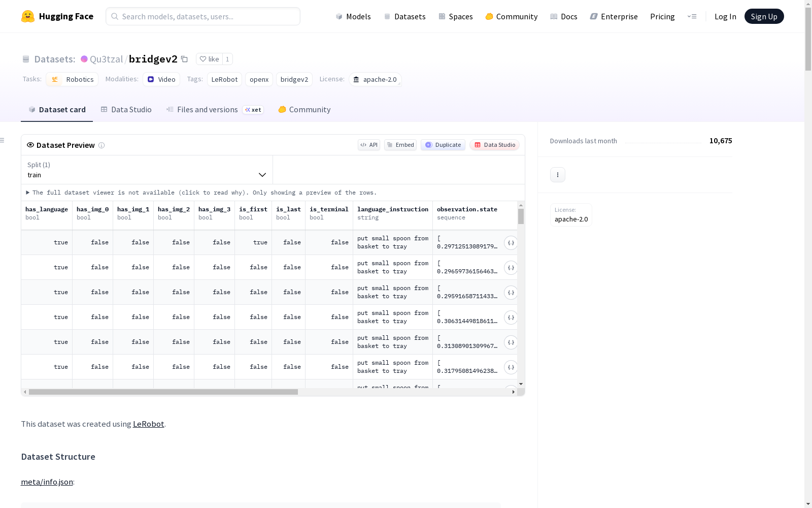Click the Hugging Face logo icon
This screenshot has width=812, height=508.
(28, 16)
